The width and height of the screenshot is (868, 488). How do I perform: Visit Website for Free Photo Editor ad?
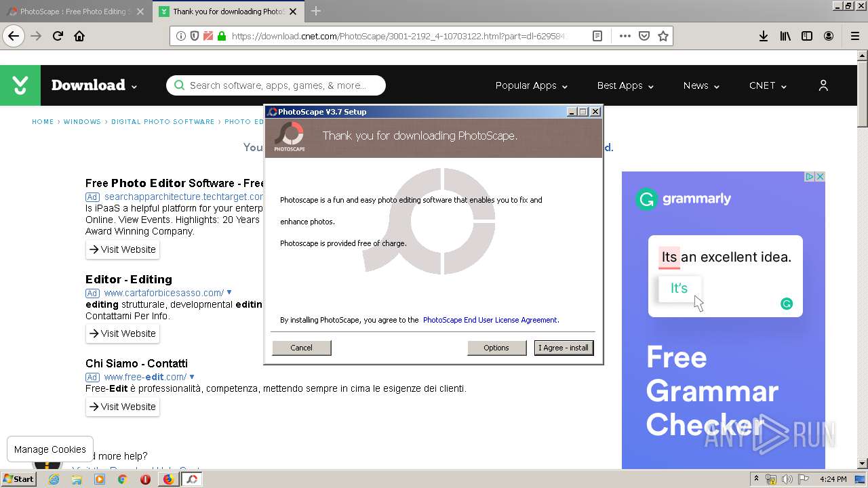[123, 249]
